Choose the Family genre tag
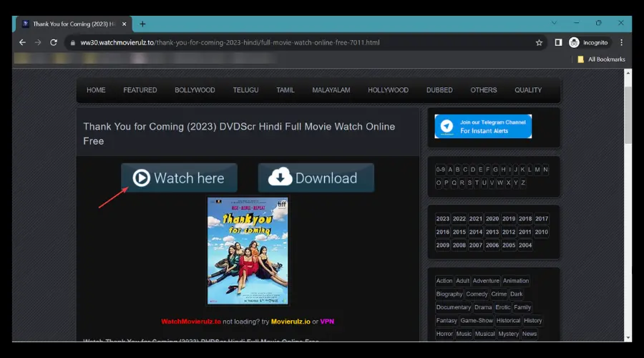The height and width of the screenshot is (358, 644). click(522, 307)
